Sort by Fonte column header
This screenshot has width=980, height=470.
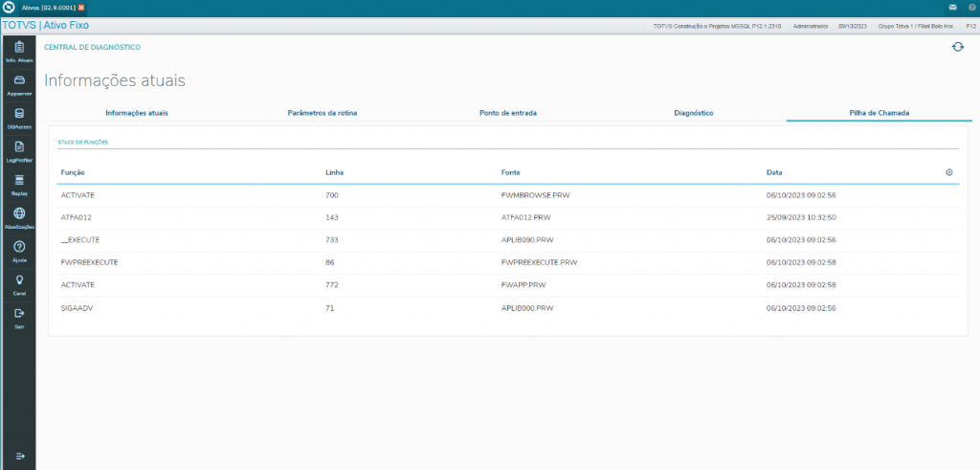point(511,172)
